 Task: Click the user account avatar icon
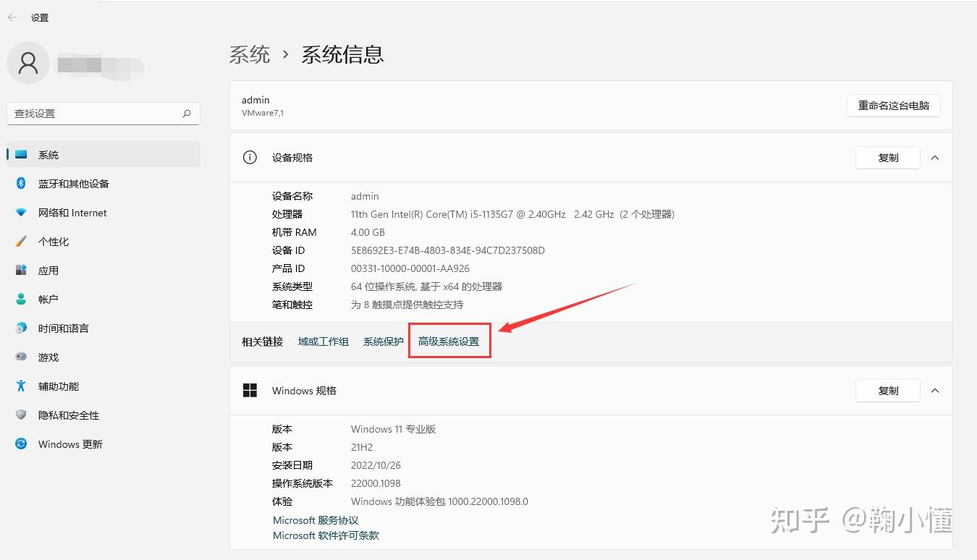tap(28, 64)
